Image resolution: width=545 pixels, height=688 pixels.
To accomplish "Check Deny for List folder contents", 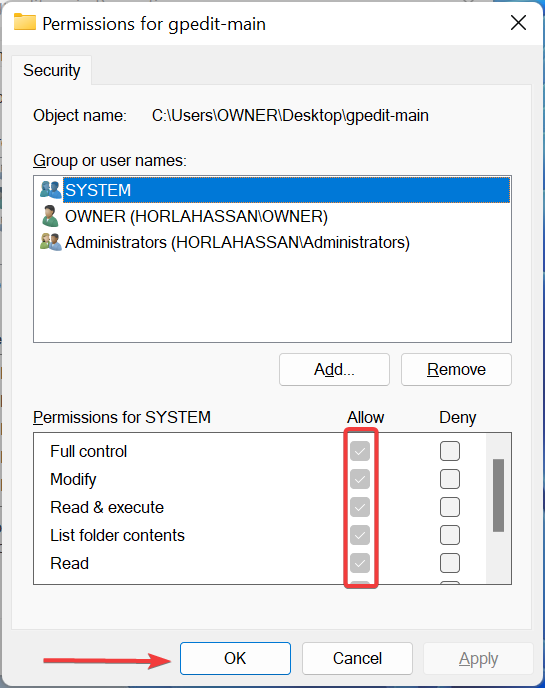I will [x=450, y=535].
